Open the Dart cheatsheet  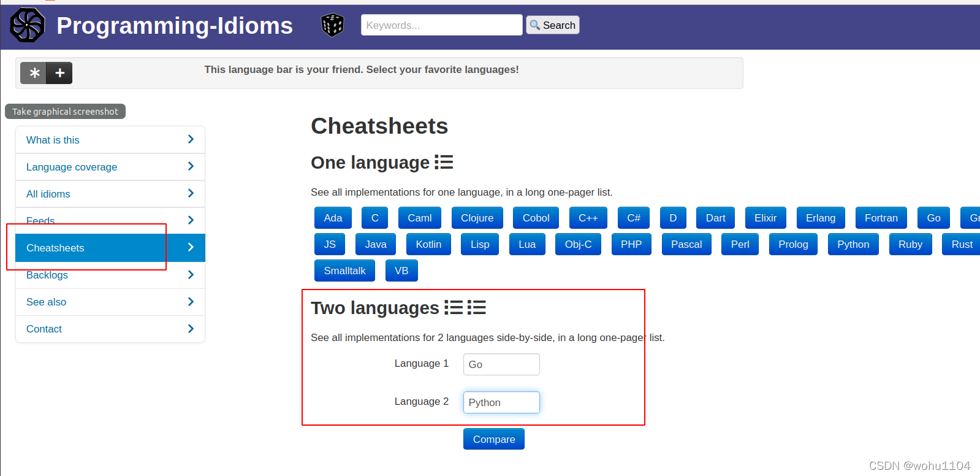coord(716,218)
